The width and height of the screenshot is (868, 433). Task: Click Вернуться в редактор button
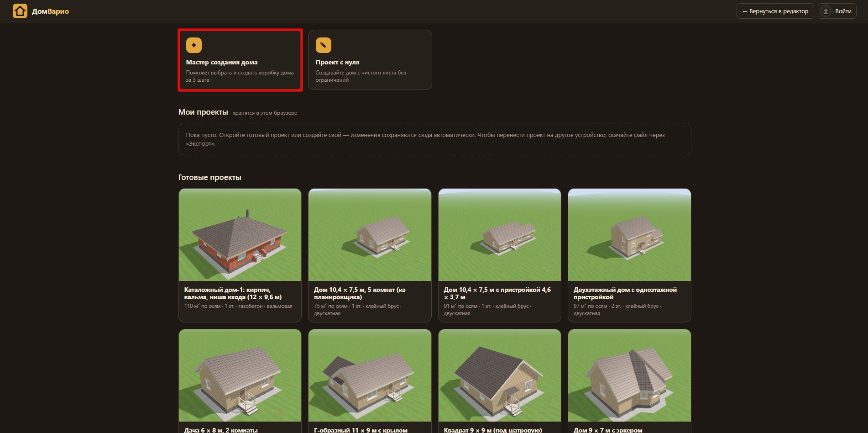click(775, 11)
